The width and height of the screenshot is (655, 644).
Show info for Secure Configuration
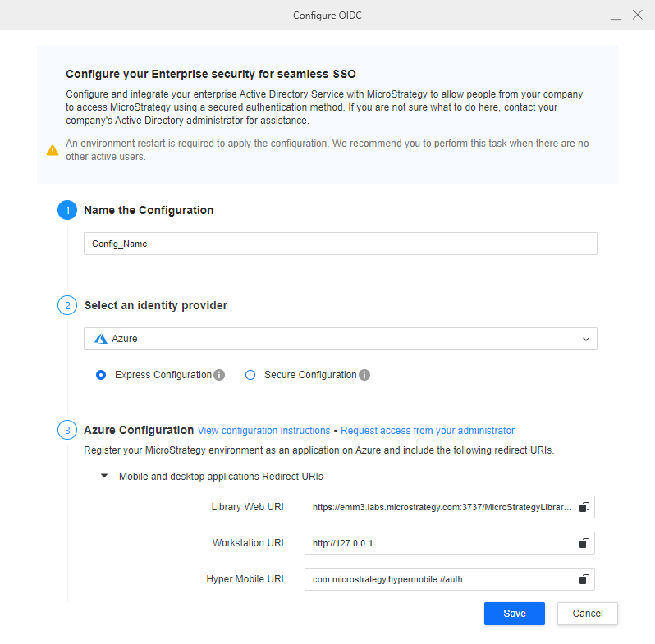pyautogui.click(x=364, y=375)
